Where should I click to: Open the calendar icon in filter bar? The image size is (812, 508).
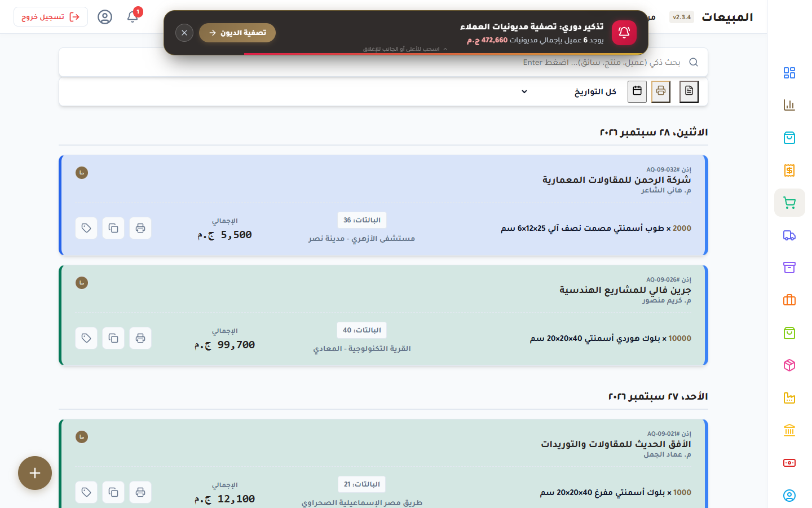coord(637,91)
